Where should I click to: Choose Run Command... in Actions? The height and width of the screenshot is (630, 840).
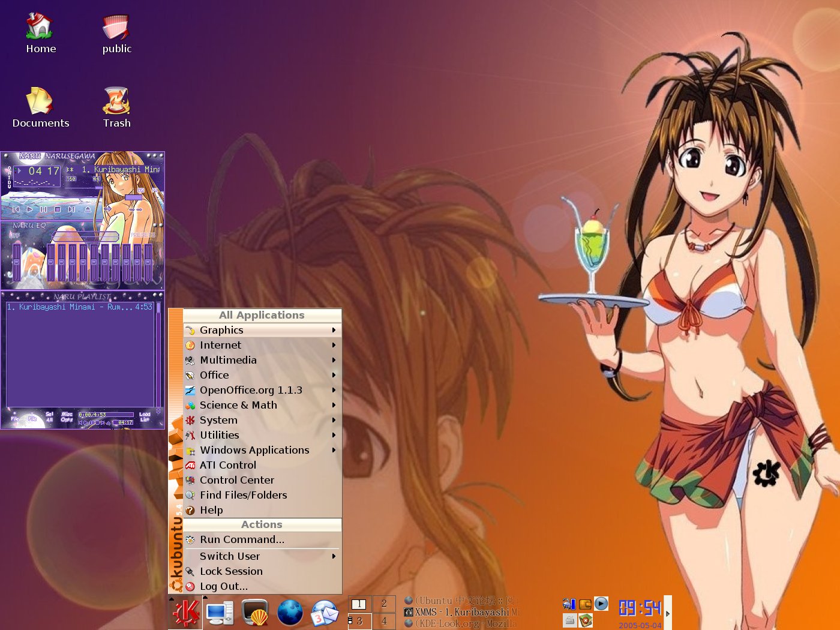pos(262,539)
